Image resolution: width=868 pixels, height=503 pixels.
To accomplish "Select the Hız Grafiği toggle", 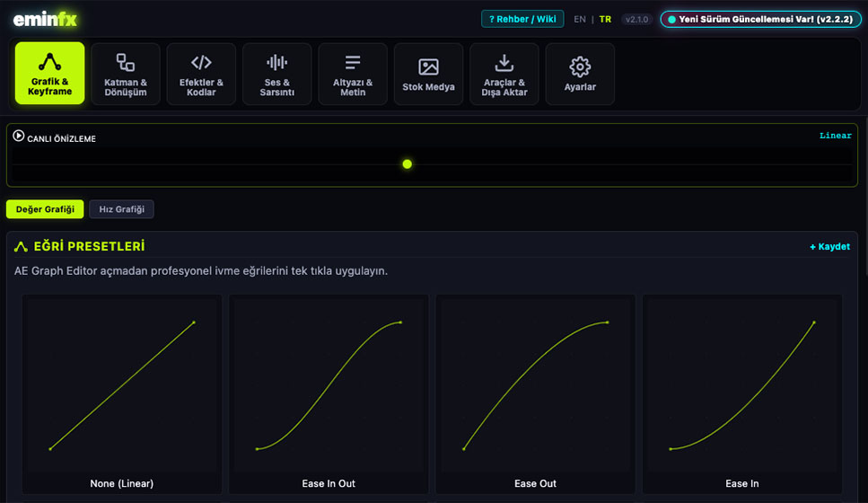I will click(122, 209).
